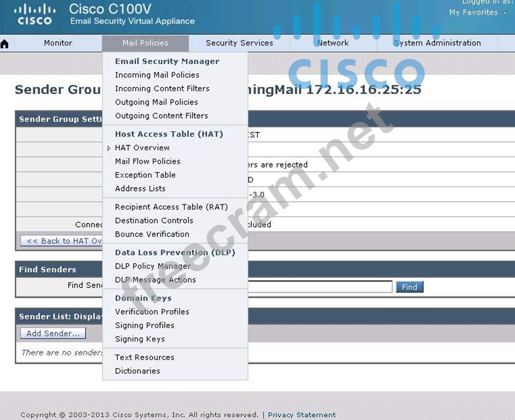Image resolution: width=515 pixels, height=420 pixels.
Task: Expand the My Favorites dropdown
Action: click(477, 12)
